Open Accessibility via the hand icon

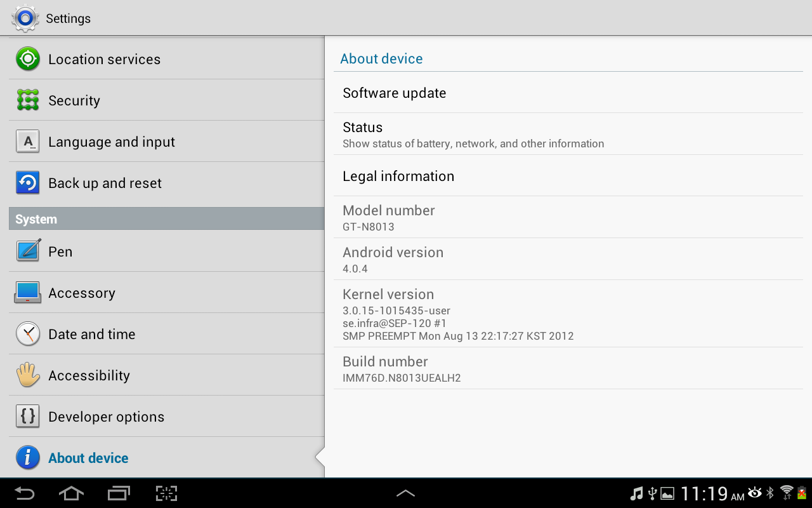28,375
